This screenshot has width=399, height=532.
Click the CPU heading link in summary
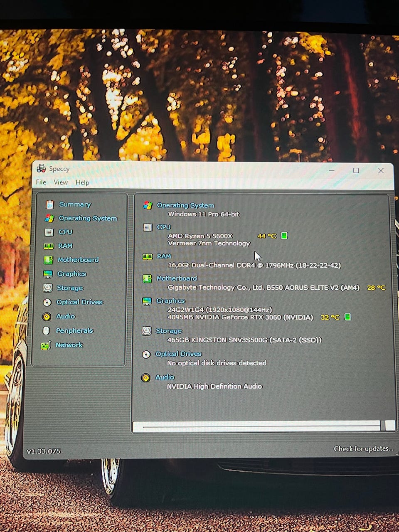click(164, 227)
